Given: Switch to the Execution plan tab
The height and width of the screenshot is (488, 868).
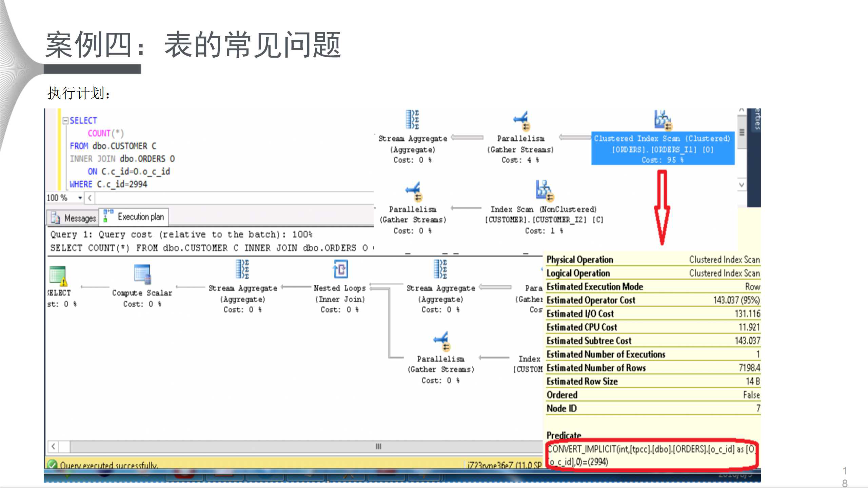Looking at the screenshot, I should click(x=134, y=217).
